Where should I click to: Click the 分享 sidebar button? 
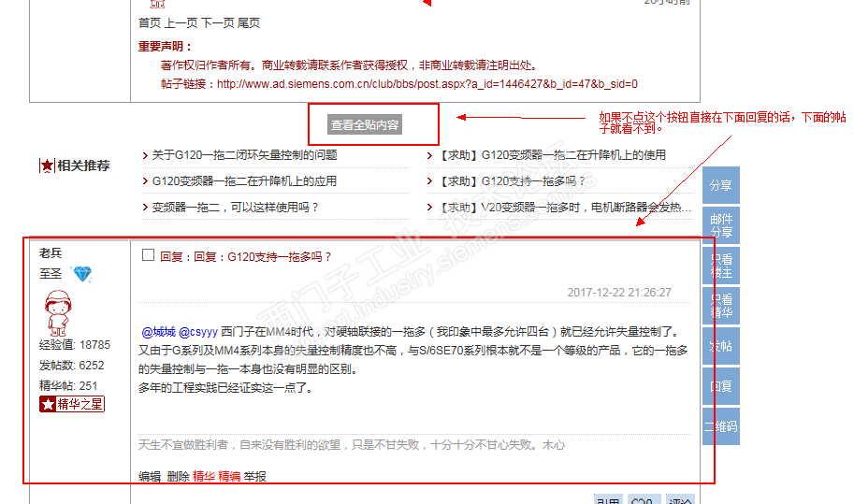pyautogui.click(x=721, y=185)
